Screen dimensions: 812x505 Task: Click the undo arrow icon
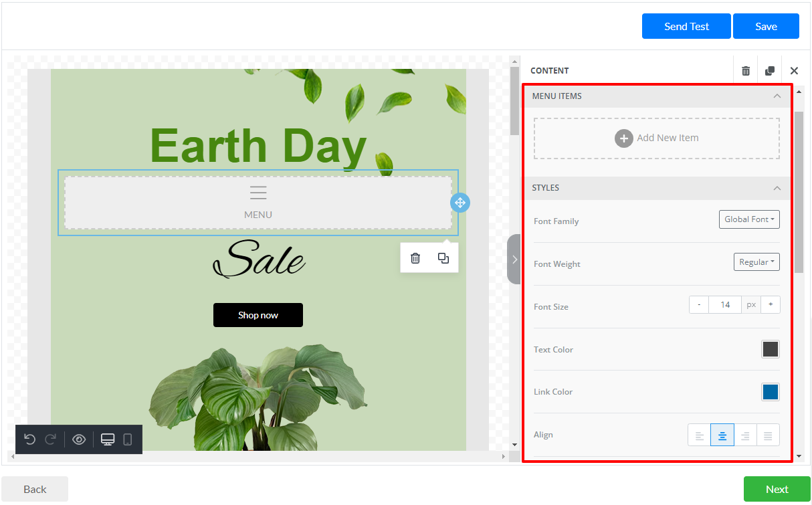click(x=29, y=439)
